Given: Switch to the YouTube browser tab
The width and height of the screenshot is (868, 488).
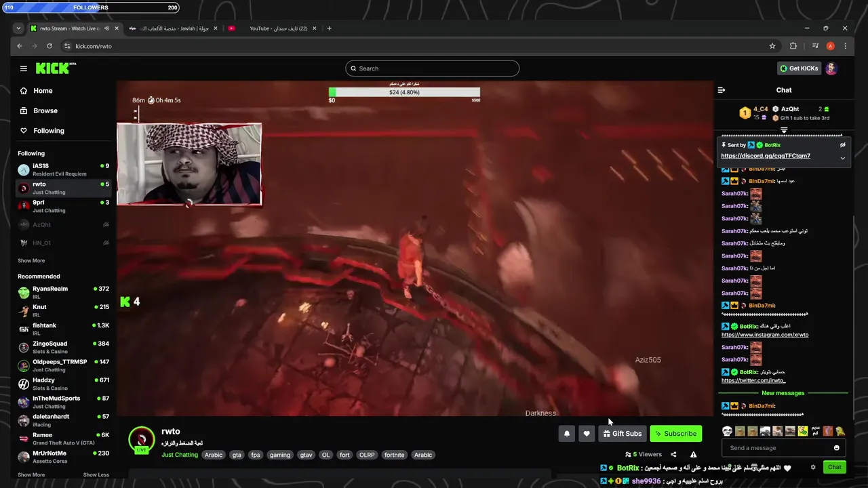Looking at the screenshot, I should [x=273, y=28].
